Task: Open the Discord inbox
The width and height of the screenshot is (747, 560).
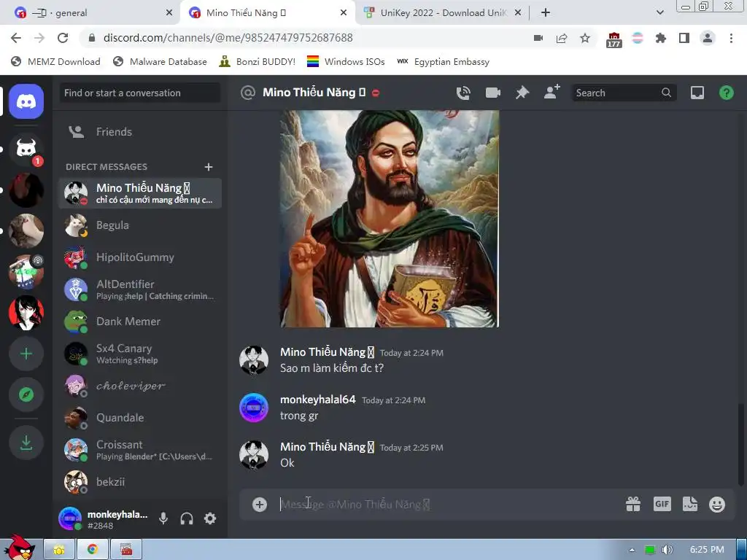Action: coord(697,93)
